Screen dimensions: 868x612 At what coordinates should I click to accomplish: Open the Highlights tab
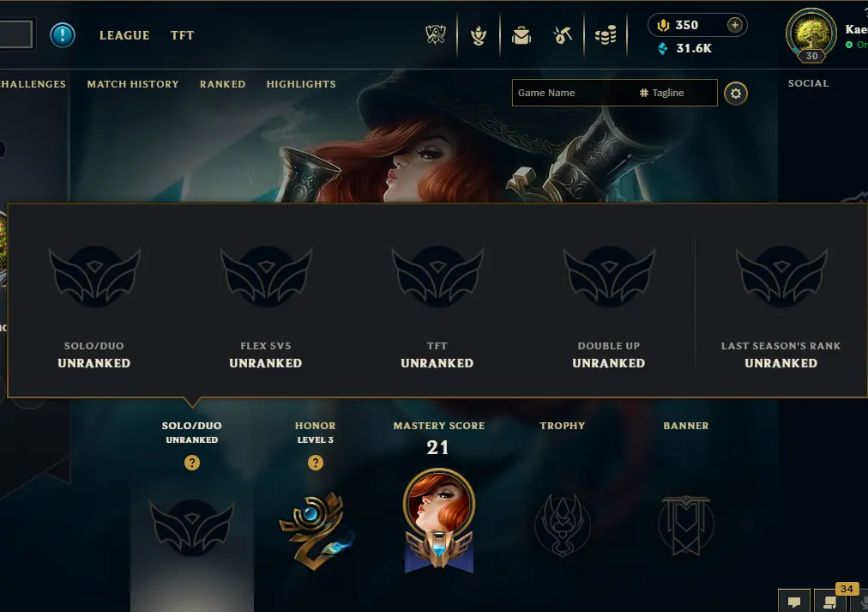[301, 84]
